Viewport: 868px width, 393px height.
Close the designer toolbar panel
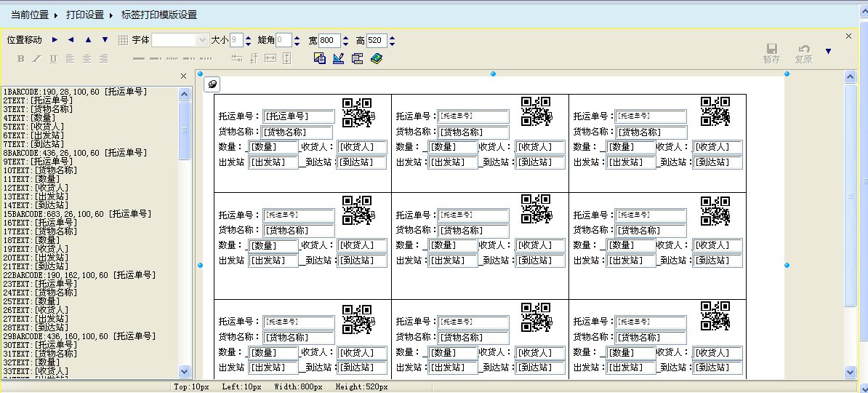(848, 36)
